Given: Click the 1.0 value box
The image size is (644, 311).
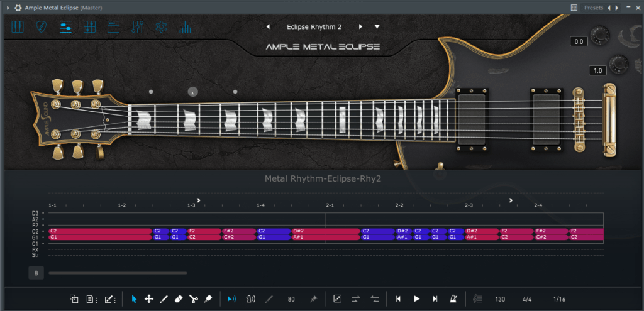Looking at the screenshot, I should click(x=597, y=70).
